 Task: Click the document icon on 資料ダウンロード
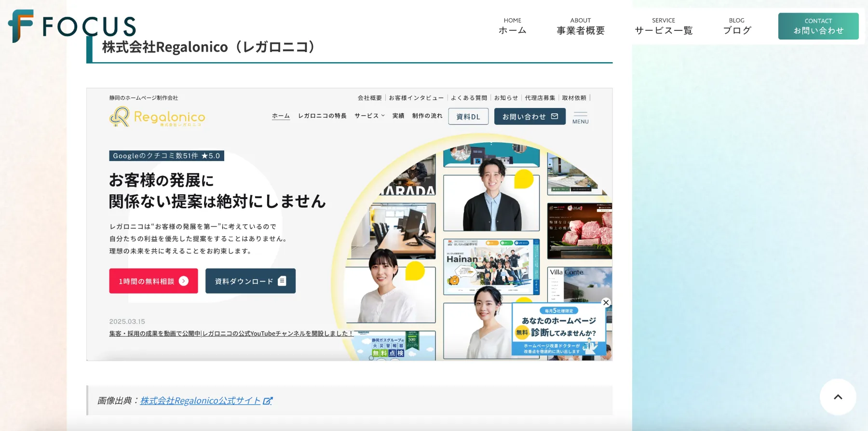[282, 281]
